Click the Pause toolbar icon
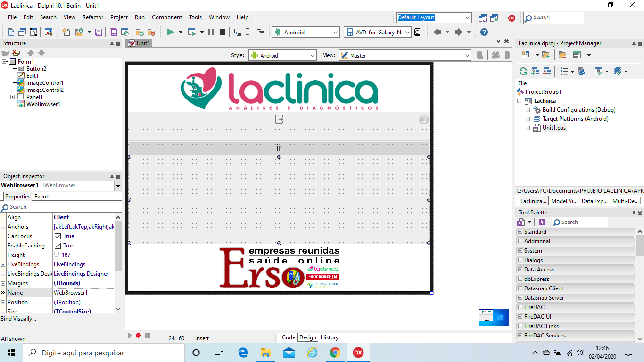Image resolution: width=644 pixels, height=362 pixels. point(211,32)
